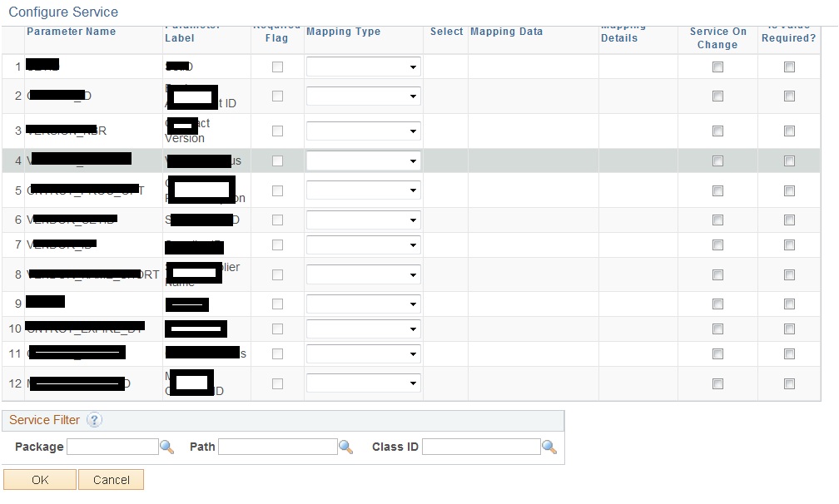The height and width of the screenshot is (504, 839).
Task: Open the Path lookup magnifier
Action: (x=346, y=447)
